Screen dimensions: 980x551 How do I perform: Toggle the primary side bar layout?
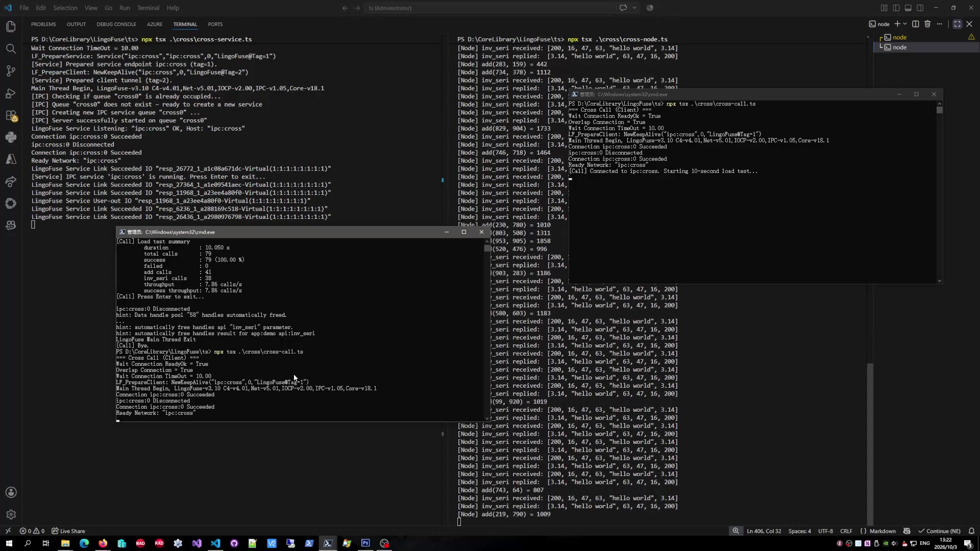[896, 8]
